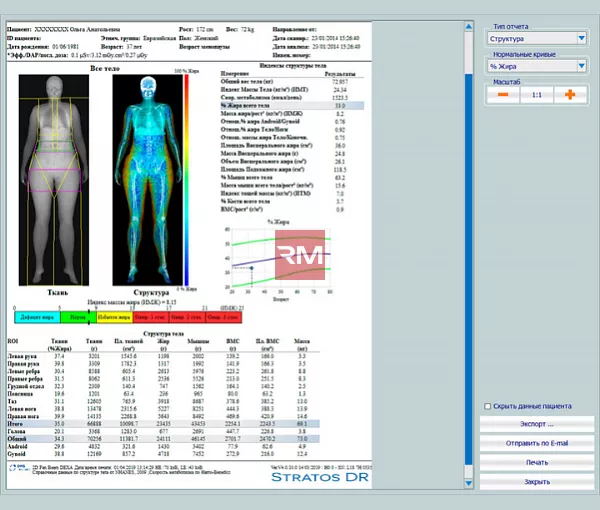Click the BMC column header
The width and height of the screenshot is (600, 510).
point(233,344)
